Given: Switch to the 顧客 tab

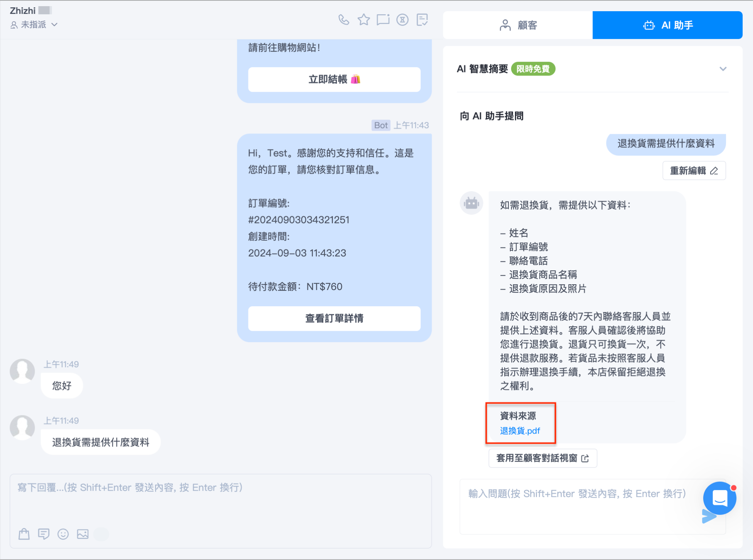Looking at the screenshot, I should [518, 25].
